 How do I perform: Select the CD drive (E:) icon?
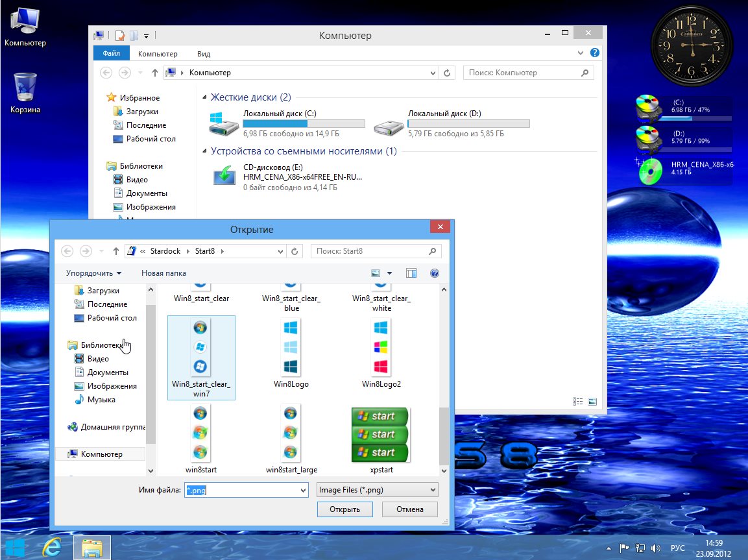225,176
